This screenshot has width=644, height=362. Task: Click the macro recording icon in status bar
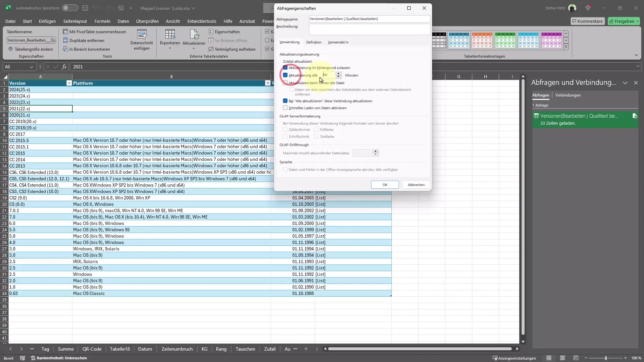[x=22, y=358]
